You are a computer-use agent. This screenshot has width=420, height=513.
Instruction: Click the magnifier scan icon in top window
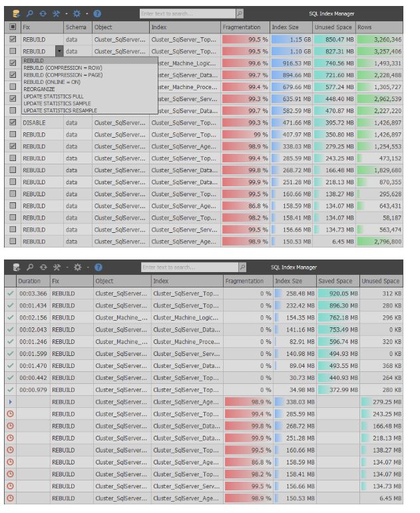(29, 14)
